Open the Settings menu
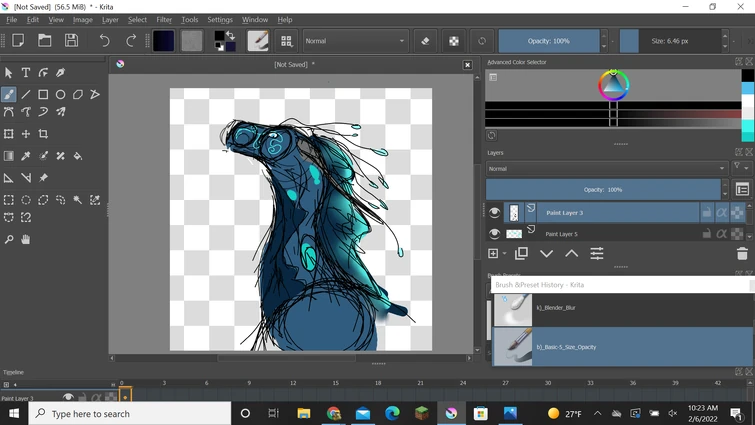This screenshot has width=755, height=425. point(220,19)
